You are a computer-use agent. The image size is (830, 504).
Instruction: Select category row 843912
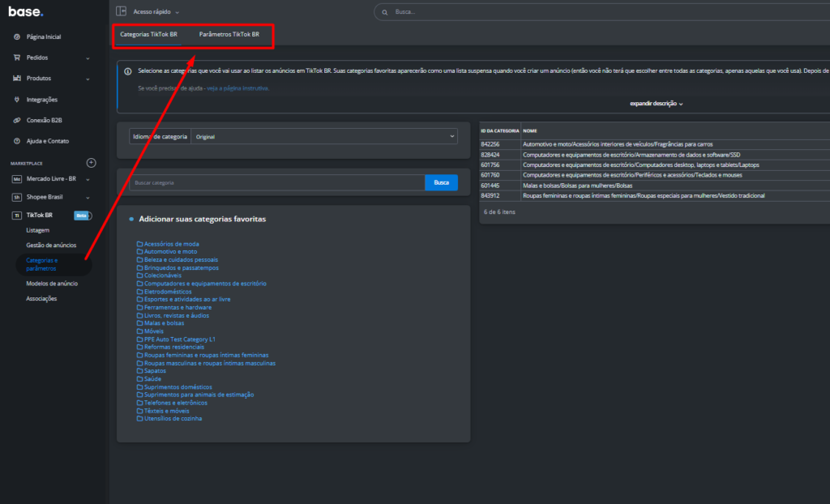tap(655, 196)
